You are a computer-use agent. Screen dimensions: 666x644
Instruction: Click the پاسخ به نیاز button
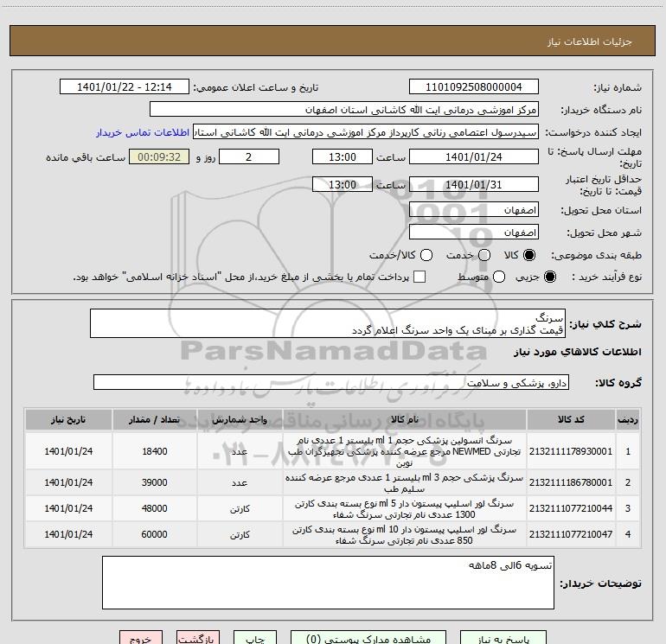(x=503, y=637)
